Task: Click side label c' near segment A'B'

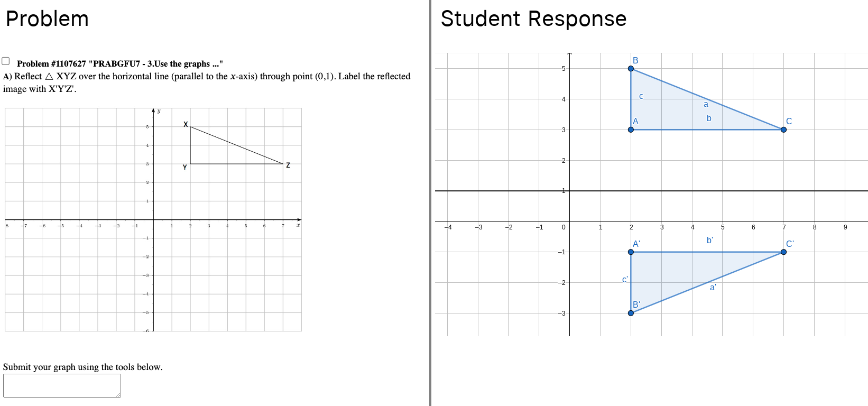Action: (x=625, y=279)
